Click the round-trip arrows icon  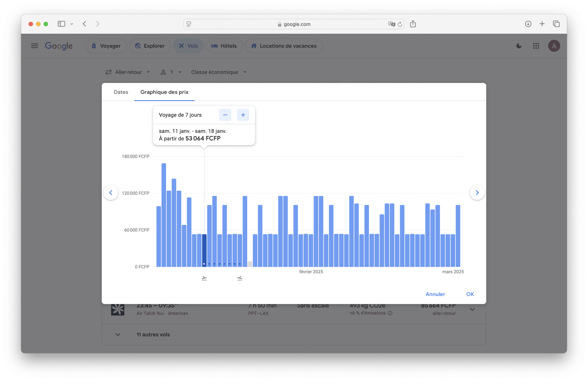tap(108, 72)
